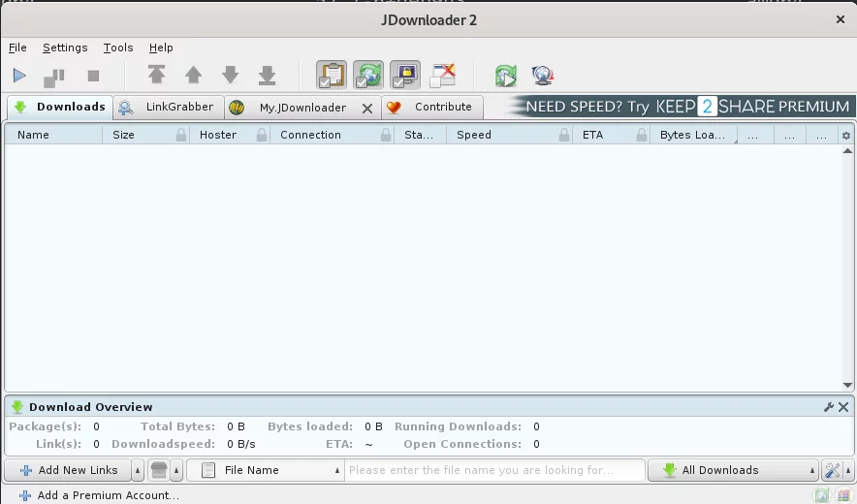This screenshot has width=857, height=504.
Task: Open the All Downloads view dropdown
Action: pos(733,470)
